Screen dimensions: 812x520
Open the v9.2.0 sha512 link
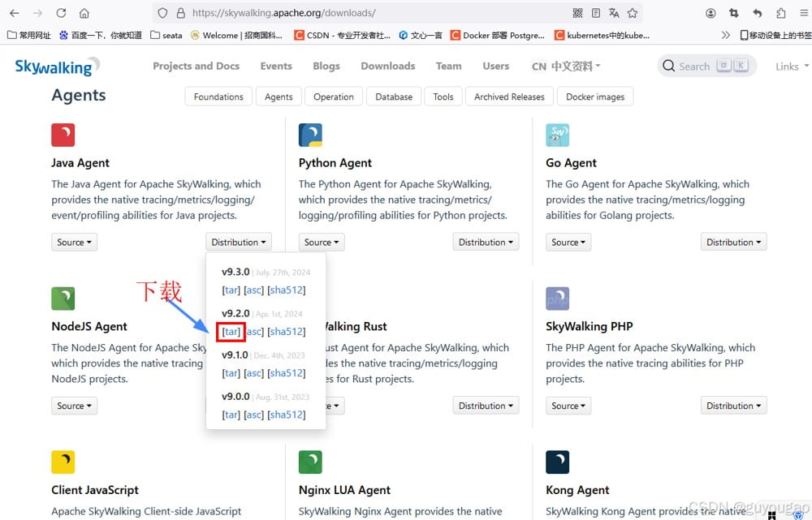pos(287,332)
